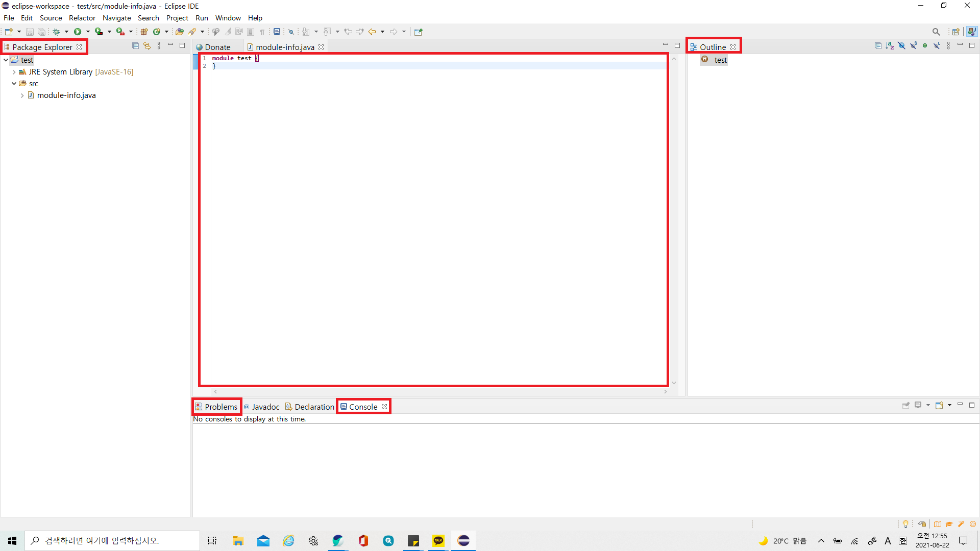The width and height of the screenshot is (980, 551).
Task: Open the Run button dropdown arrow
Action: click(88, 32)
